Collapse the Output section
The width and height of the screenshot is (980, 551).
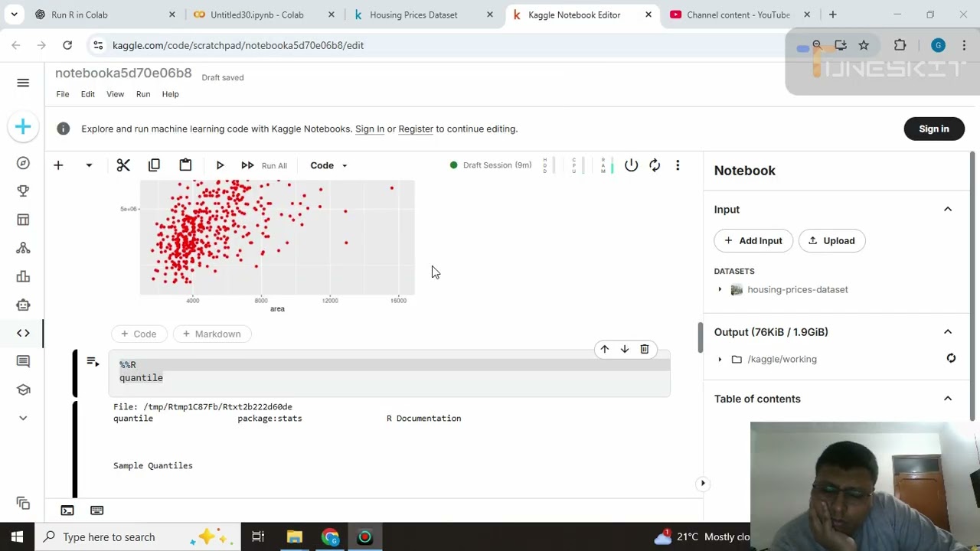click(948, 332)
